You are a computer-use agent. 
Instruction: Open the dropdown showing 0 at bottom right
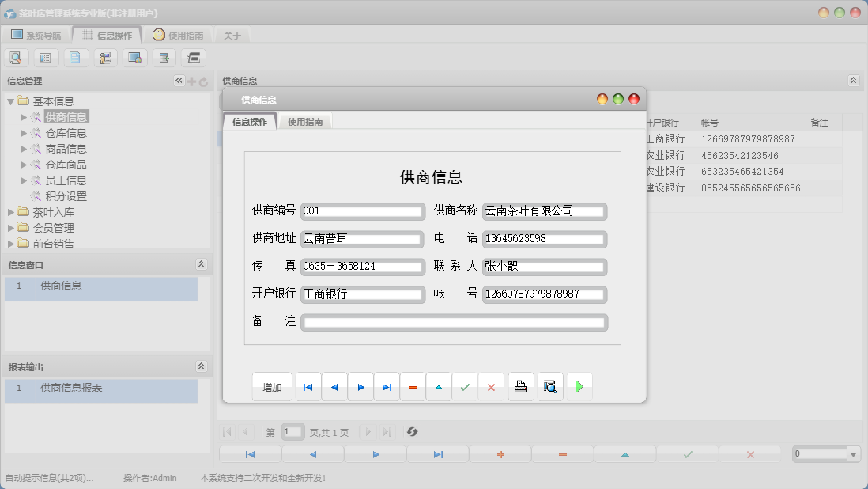(x=853, y=454)
